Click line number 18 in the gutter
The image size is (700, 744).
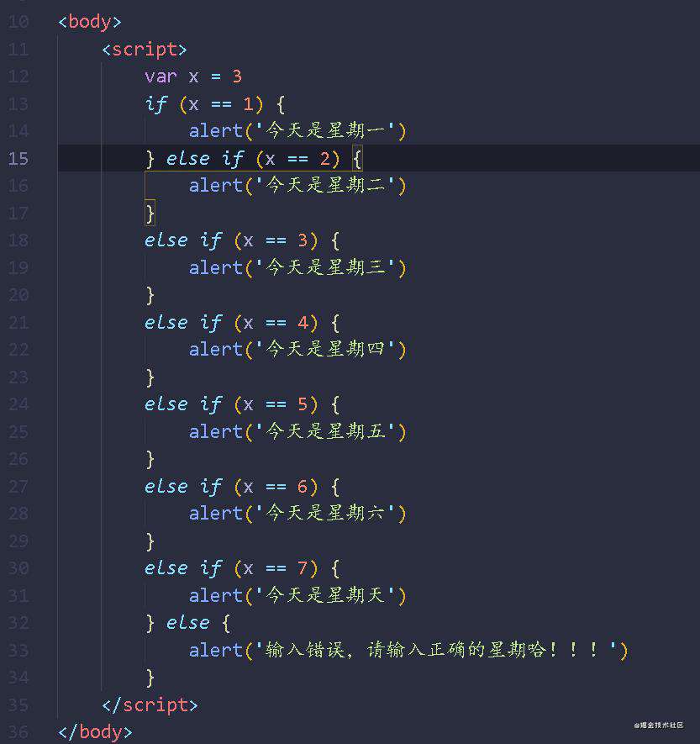18,240
